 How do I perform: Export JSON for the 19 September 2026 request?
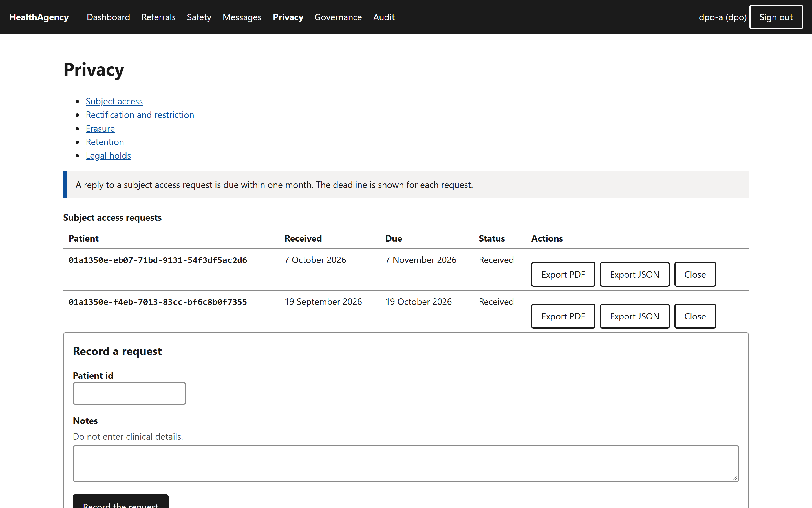pyautogui.click(x=634, y=316)
